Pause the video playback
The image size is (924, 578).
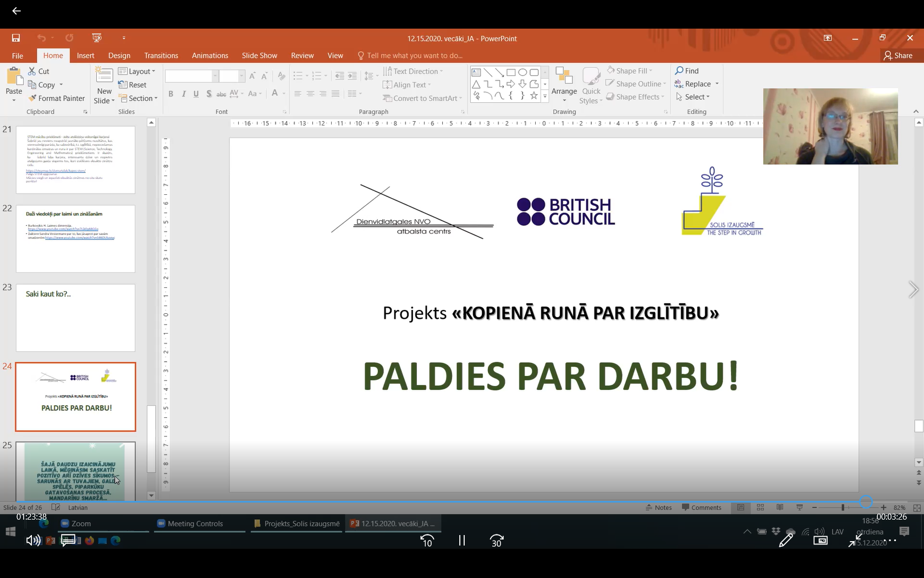click(462, 541)
